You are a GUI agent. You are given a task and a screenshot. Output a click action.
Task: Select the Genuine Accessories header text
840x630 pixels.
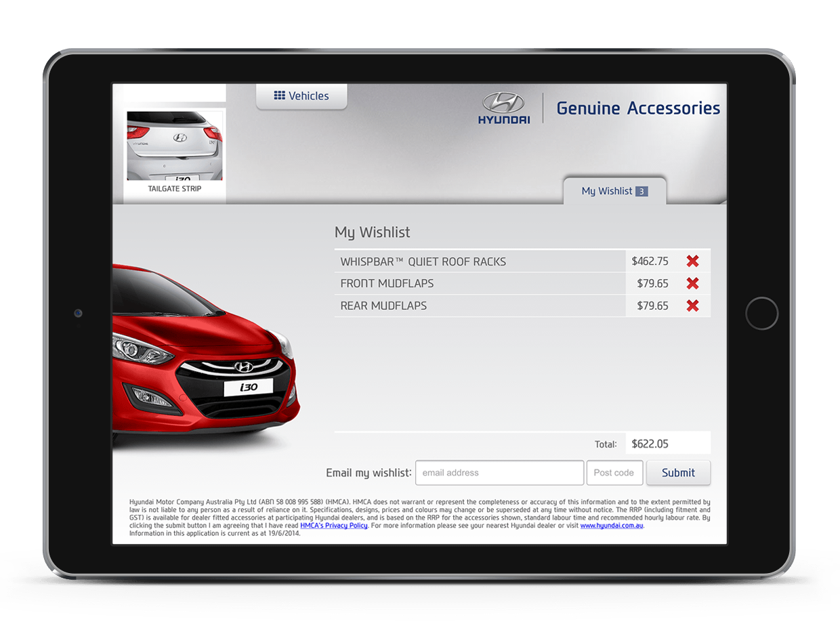[637, 108]
